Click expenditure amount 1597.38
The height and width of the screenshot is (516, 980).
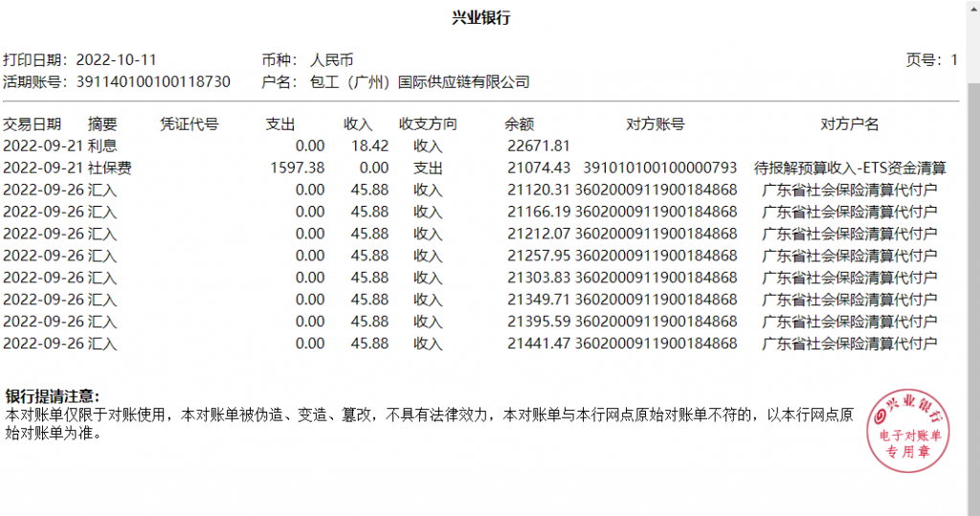click(298, 168)
